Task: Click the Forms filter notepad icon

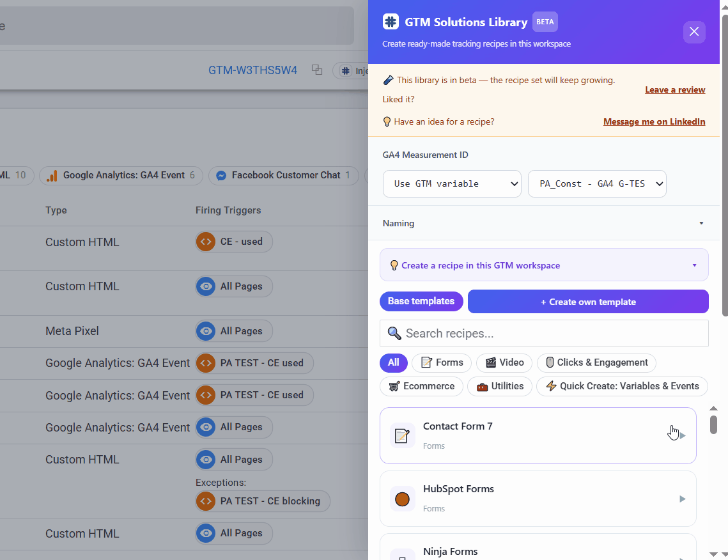Action: (426, 362)
